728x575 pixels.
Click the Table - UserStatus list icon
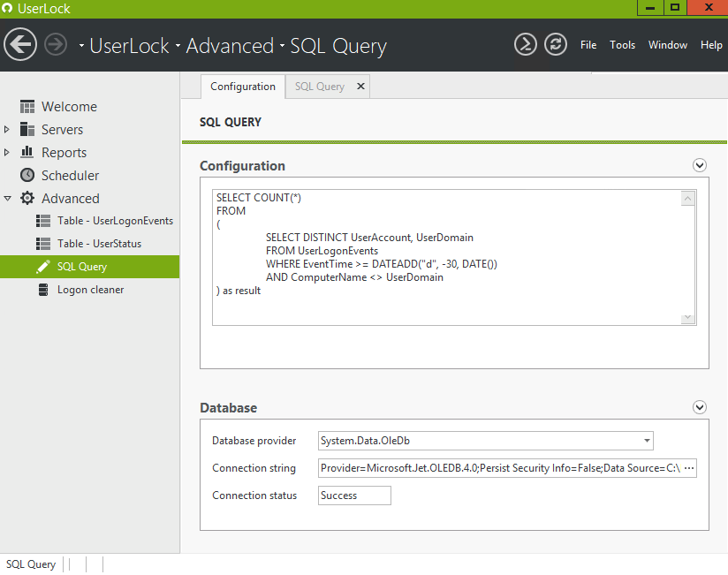(x=43, y=243)
